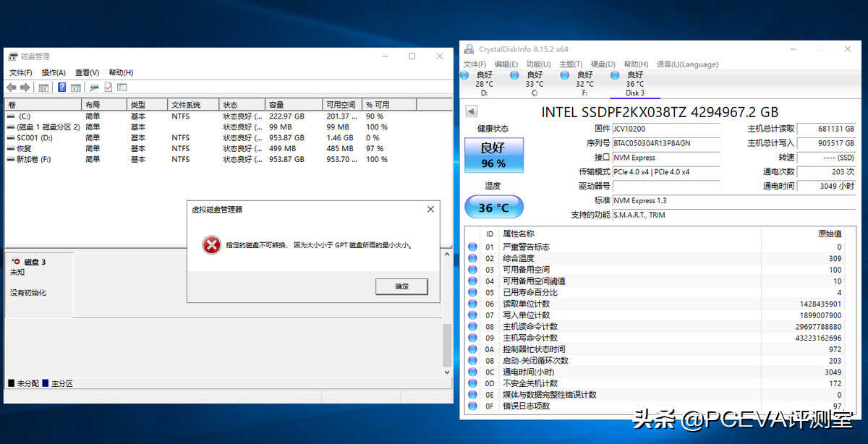Click the volume icon of 新加卷 (F:) row
The height and width of the screenshot is (444, 868).
coord(11,159)
